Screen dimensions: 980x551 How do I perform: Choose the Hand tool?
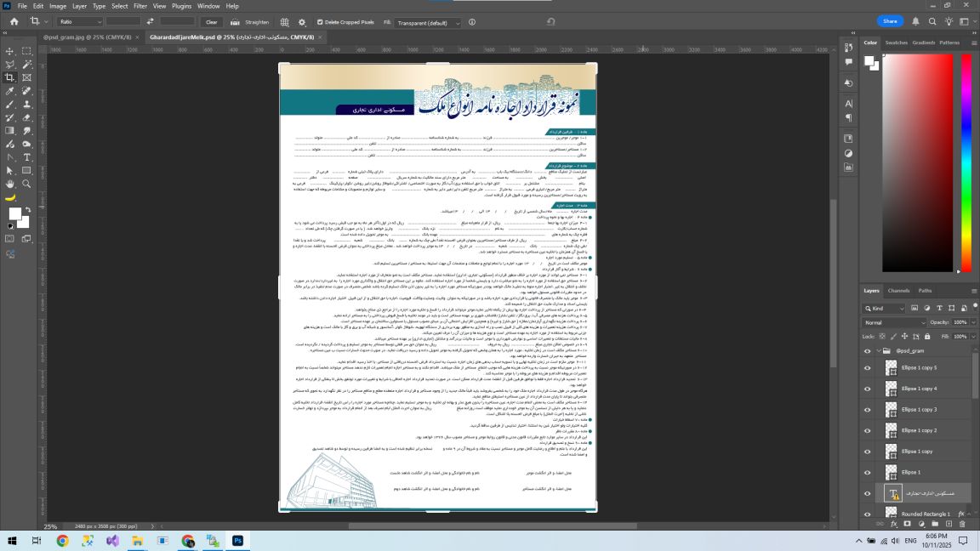(10, 184)
